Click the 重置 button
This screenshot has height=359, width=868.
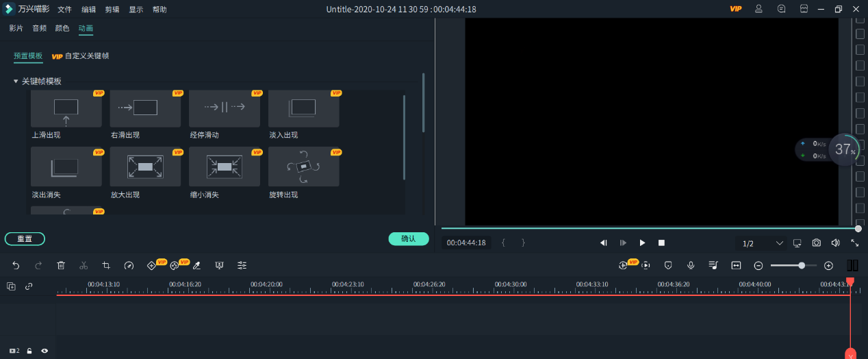pyautogui.click(x=25, y=239)
